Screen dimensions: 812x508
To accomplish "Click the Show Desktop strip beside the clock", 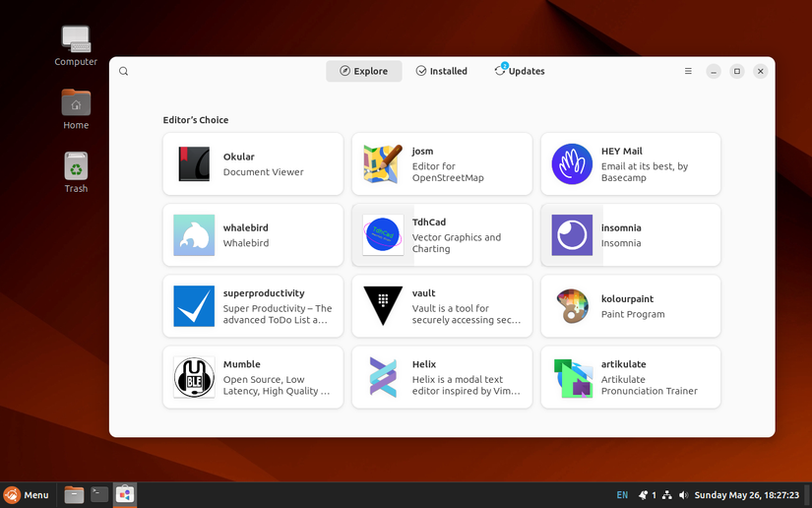I will (807, 495).
